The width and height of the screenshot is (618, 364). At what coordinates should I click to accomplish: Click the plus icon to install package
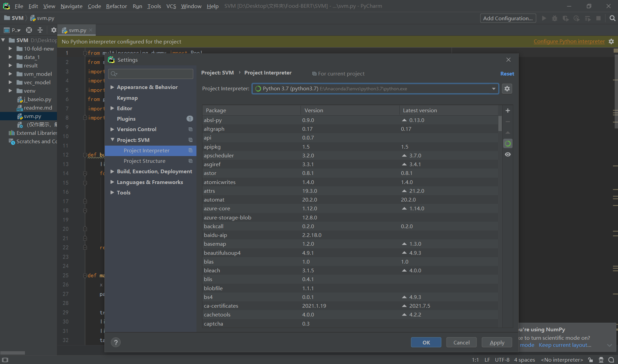click(508, 111)
